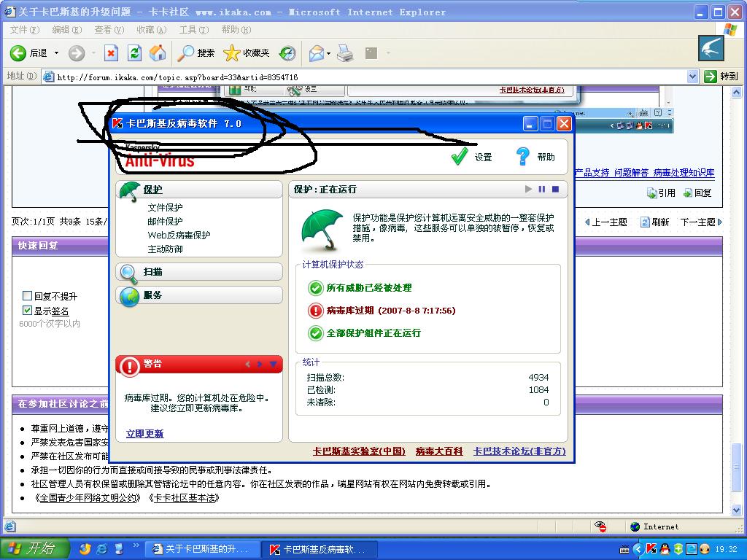Open 卡巴技术论坛(非官方) link in Kaspersky footer

pos(519,451)
